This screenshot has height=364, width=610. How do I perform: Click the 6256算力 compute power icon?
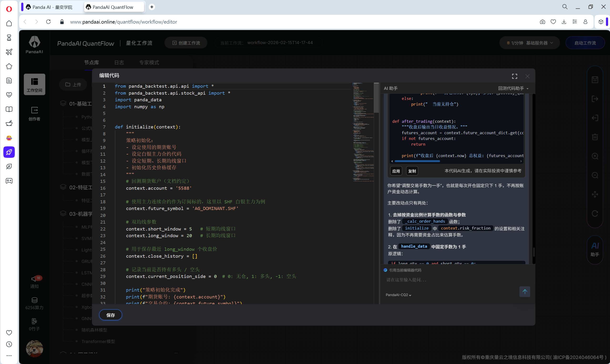pos(34,303)
